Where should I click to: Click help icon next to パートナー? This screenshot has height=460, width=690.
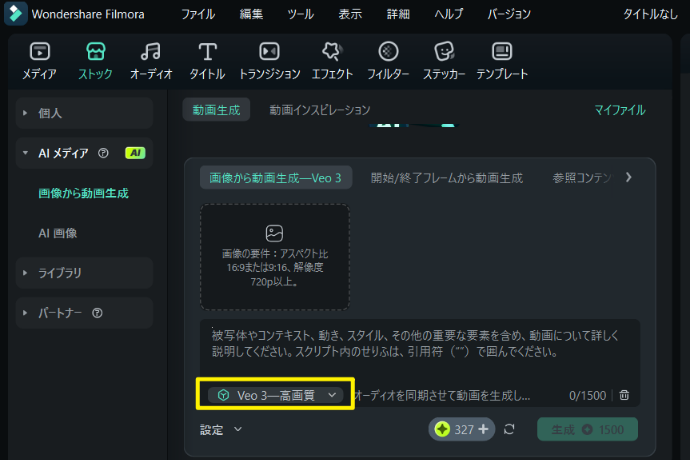97,313
